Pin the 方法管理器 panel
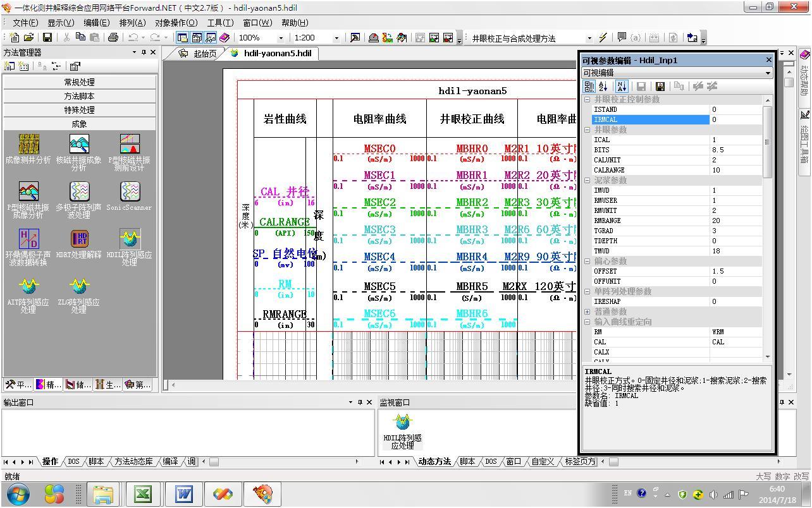This screenshot has height=508, width=812. 144,52
